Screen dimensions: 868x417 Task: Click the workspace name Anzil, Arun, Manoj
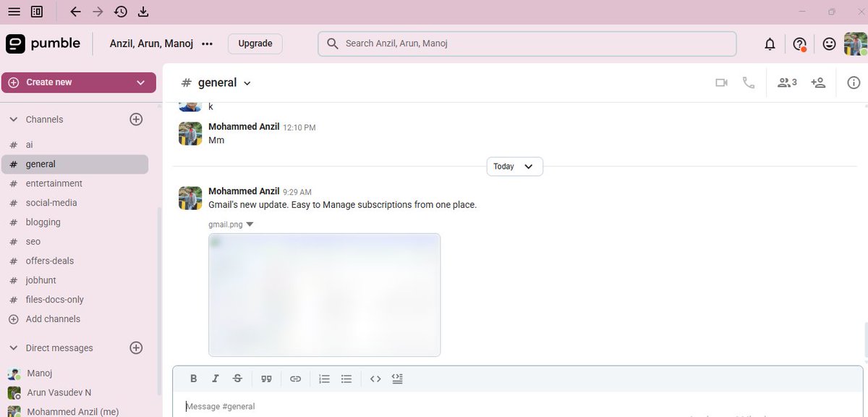(151, 43)
